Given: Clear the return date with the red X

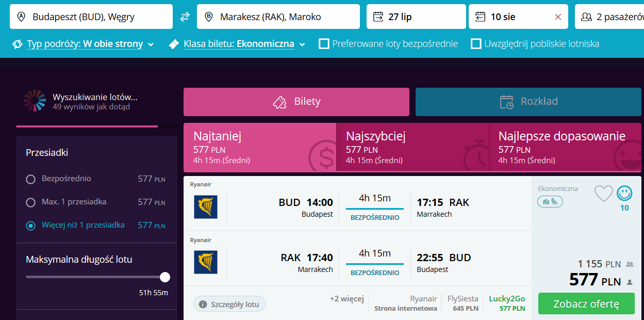Looking at the screenshot, I should (x=558, y=17).
